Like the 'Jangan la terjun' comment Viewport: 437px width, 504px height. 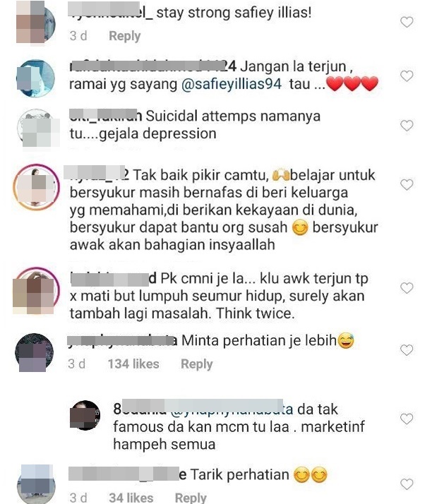[407, 76]
